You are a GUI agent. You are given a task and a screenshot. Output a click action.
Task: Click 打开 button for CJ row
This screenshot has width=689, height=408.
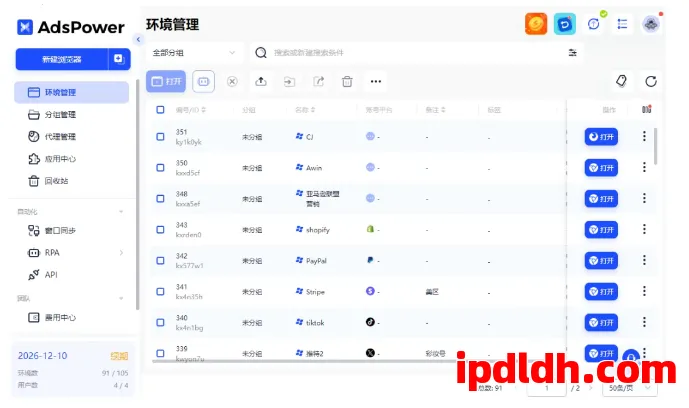coord(601,137)
